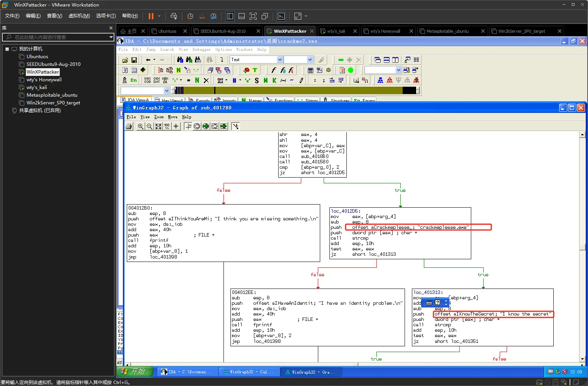This screenshot has width=588, height=386.
Task: Take a VM snapshot via clock-plus icon
Action: coord(190,16)
